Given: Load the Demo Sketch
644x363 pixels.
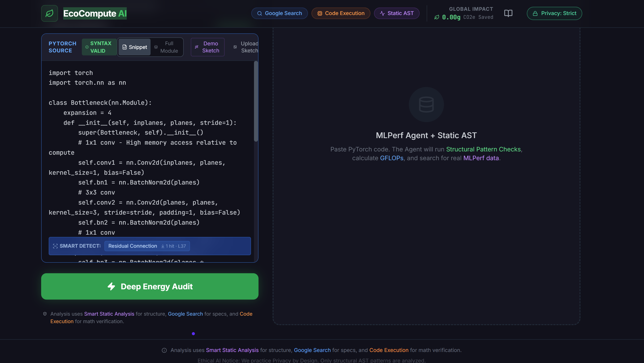Looking at the screenshot, I should (x=207, y=47).
